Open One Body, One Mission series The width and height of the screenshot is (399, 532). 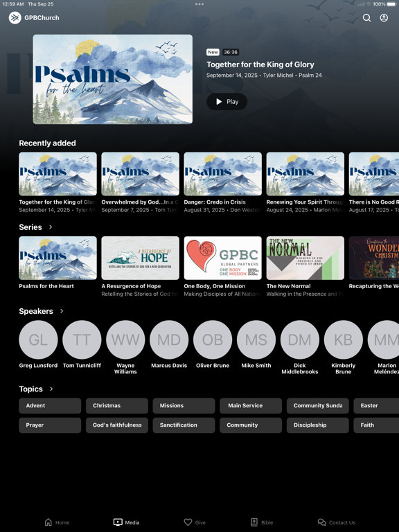(222, 258)
